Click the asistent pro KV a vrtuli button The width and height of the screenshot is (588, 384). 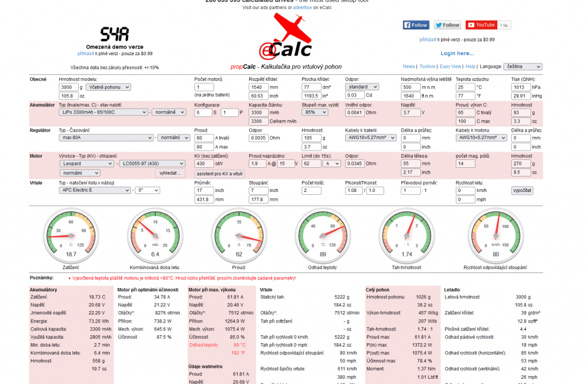point(220,173)
